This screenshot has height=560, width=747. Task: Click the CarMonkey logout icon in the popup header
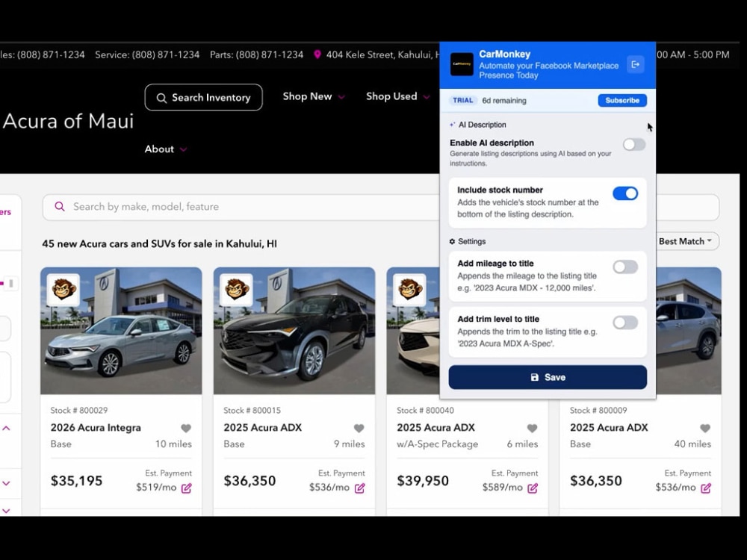[636, 64]
